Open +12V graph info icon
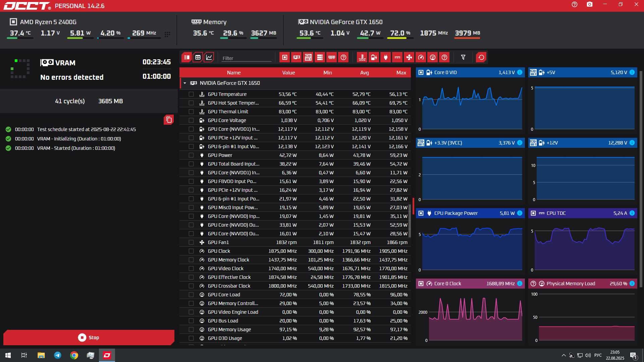 pos(632,143)
